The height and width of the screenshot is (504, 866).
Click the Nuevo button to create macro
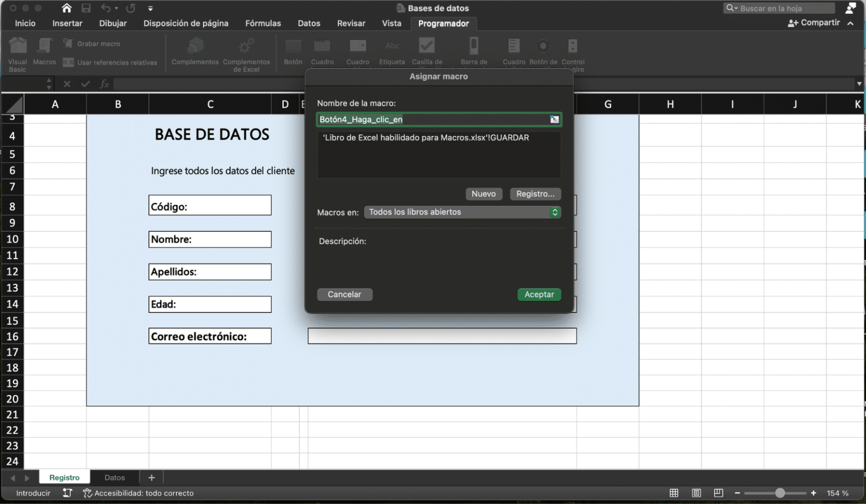484,193
